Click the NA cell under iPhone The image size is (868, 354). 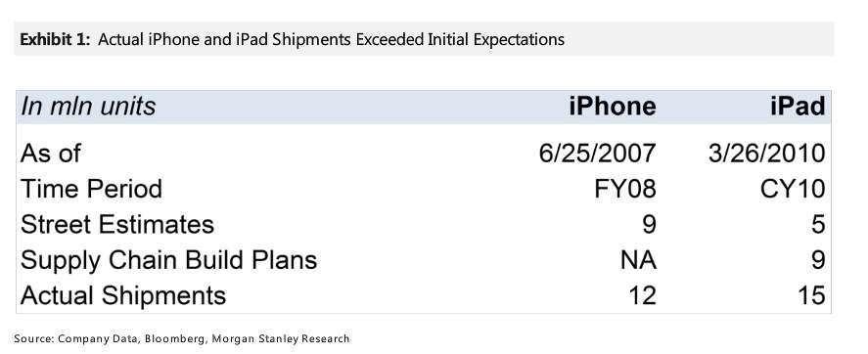pyautogui.click(x=638, y=260)
